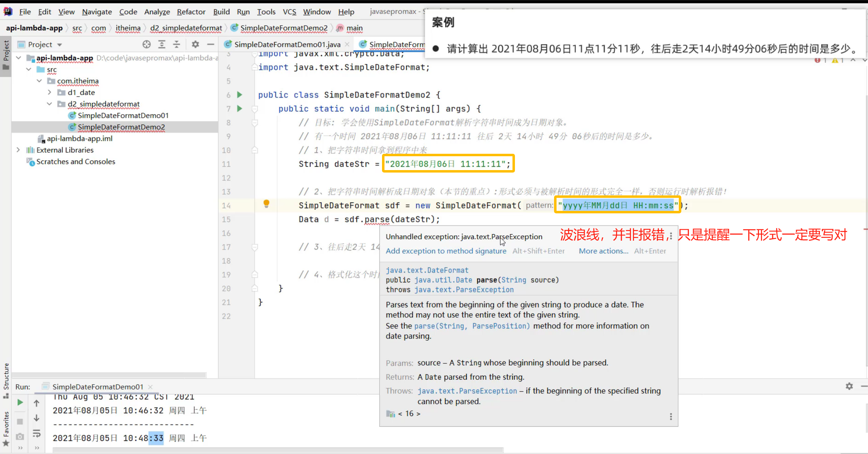This screenshot has width=868, height=454.
Task: Click the yellow intention lightbulb on line 14
Action: tap(266, 204)
